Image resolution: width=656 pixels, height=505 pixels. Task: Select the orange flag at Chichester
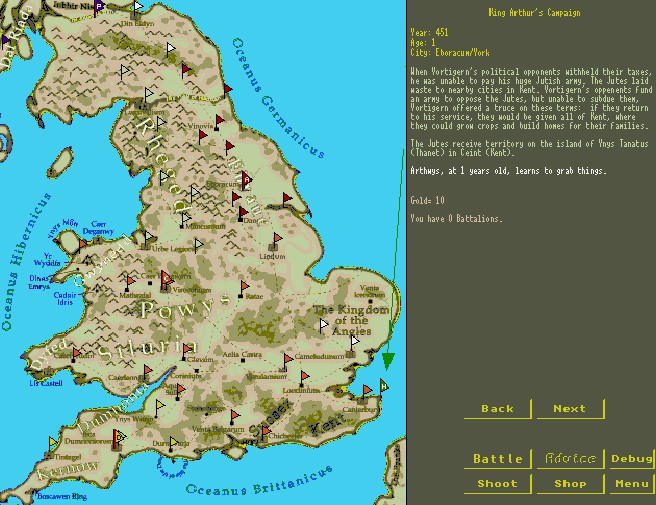click(x=266, y=433)
